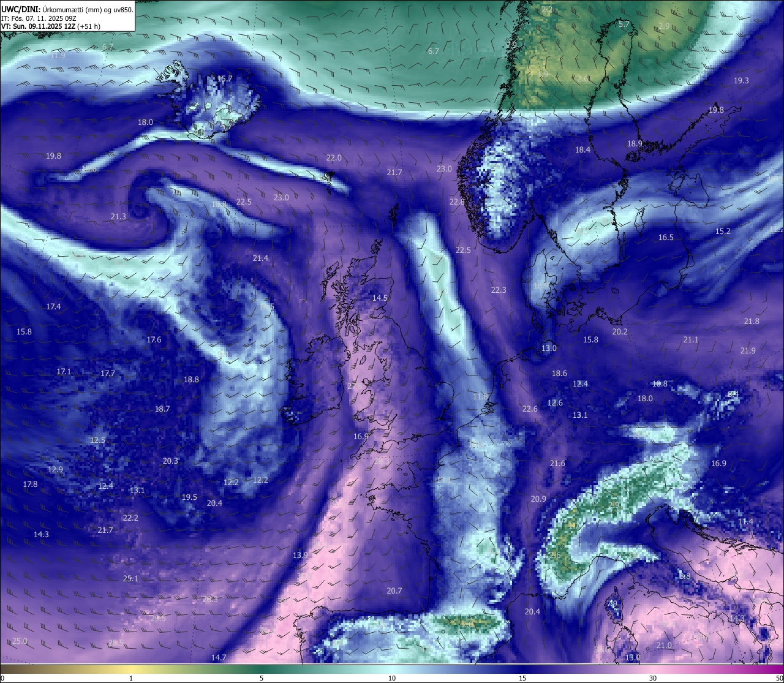Click the 12.6 value label

click(555, 402)
